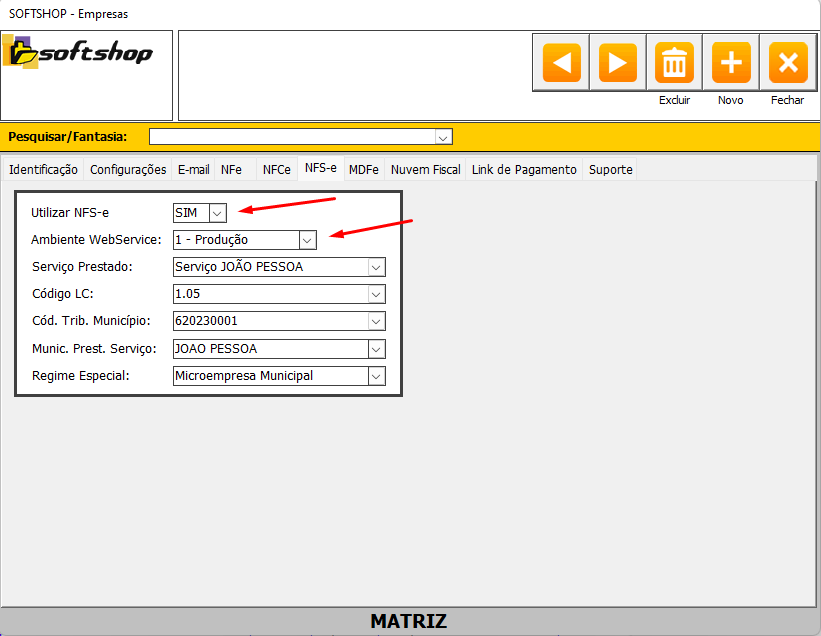This screenshot has width=821, height=636.
Task: Open the Serviço Prestado dropdown
Action: tap(376, 267)
